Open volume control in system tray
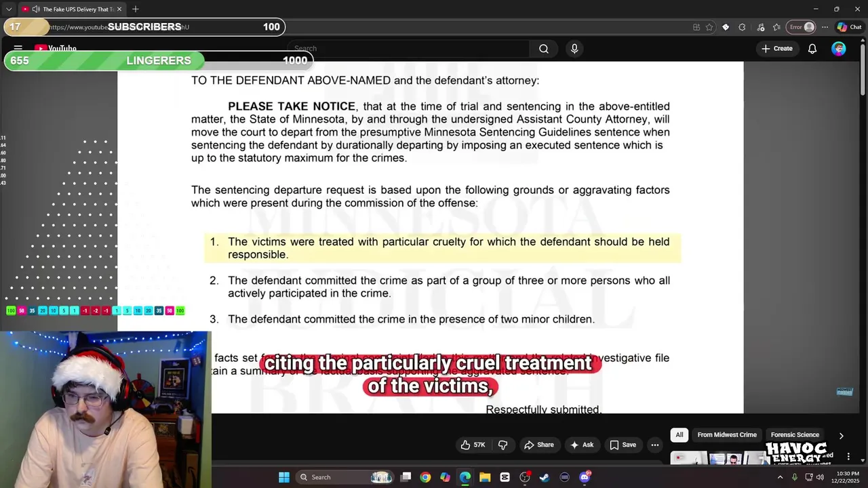Viewport: 868px width, 488px height. point(820,477)
